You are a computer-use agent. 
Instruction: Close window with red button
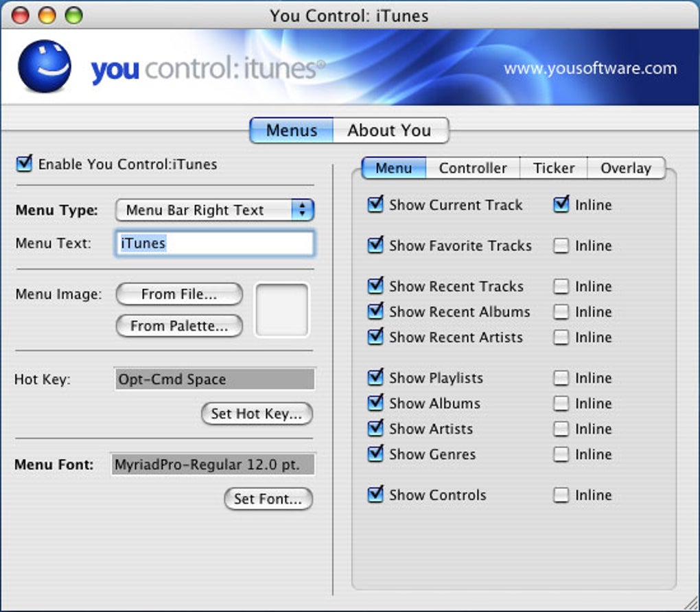pyautogui.click(x=20, y=15)
